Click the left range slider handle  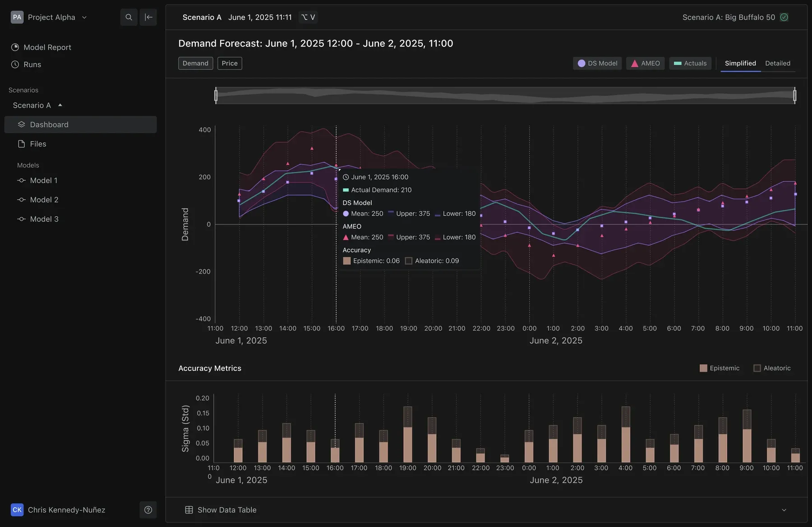click(x=216, y=96)
